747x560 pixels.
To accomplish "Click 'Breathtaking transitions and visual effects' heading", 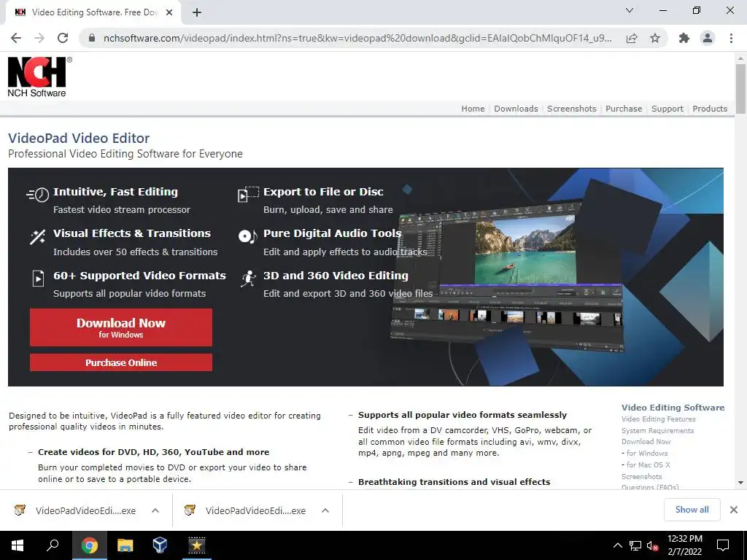I will coord(454,482).
